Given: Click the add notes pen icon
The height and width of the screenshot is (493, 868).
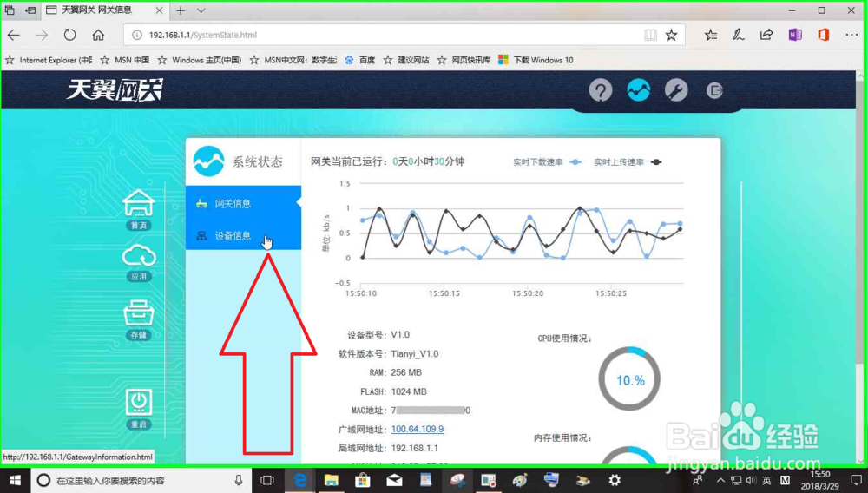Looking at the screenshot, I should 739,35.
